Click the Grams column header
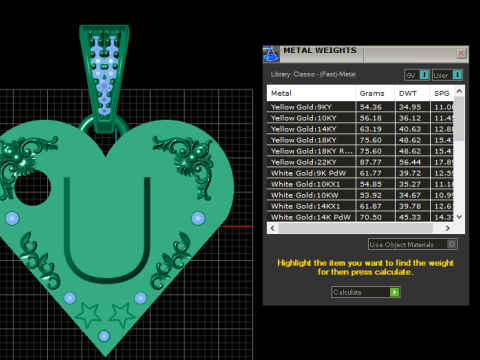This screenshot has width=480, height=360. 375,93
